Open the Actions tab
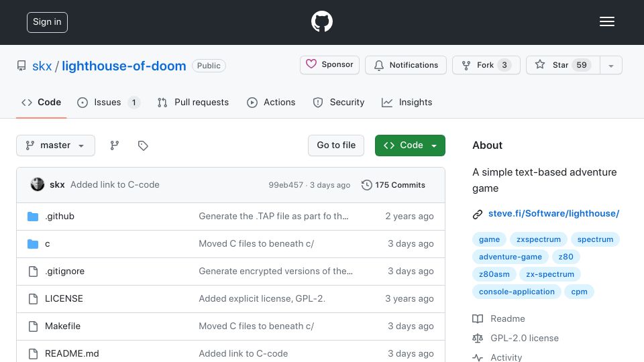This screenshot has width=644, height=362. (271, 102)
